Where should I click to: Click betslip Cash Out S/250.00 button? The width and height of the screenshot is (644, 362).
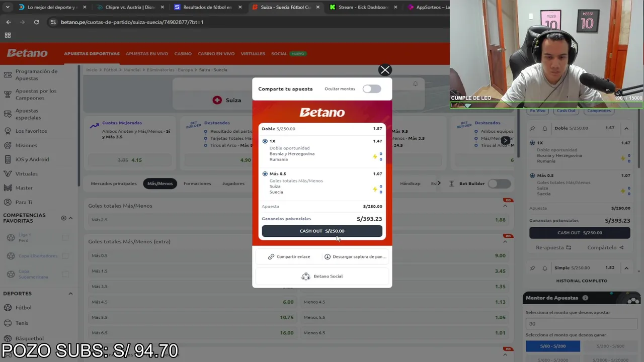pyautogui.click(x=580, y=233)
